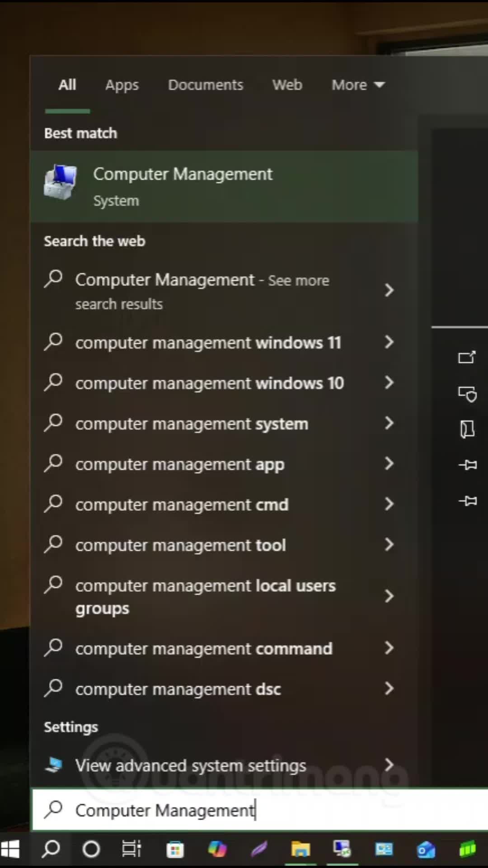The image size is (488, 868).
Task: Expand chevron for computer management tool
Action: point(389,545)
